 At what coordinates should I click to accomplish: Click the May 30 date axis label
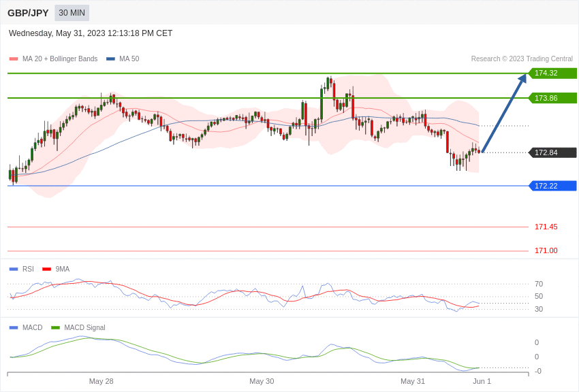point(262,381)
